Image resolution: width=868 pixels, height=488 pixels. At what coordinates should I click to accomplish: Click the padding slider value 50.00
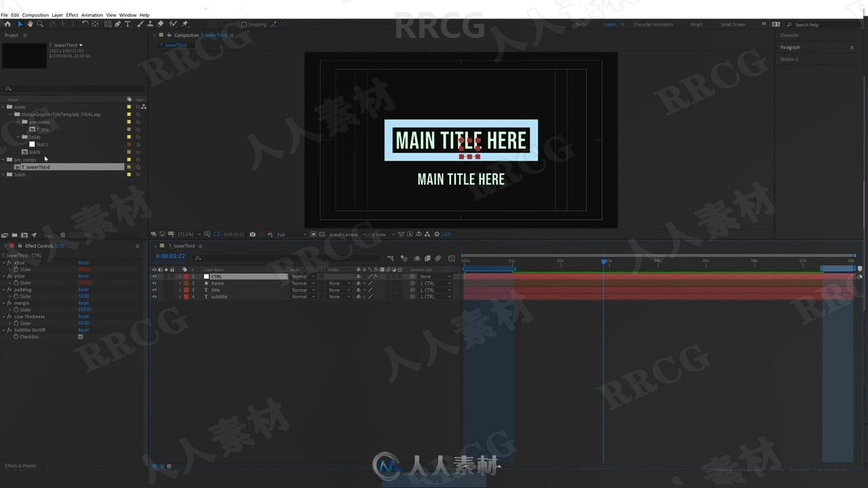(x=83, y=296)
